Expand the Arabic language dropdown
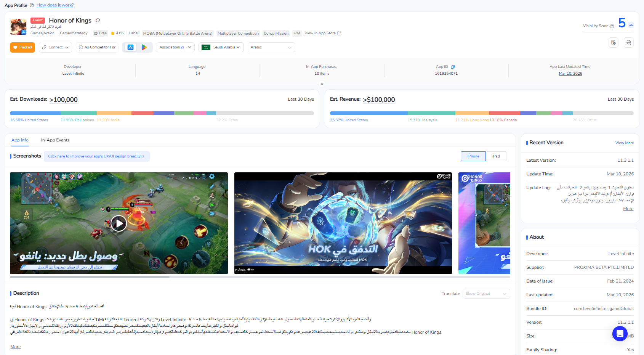 coord(271,47)
